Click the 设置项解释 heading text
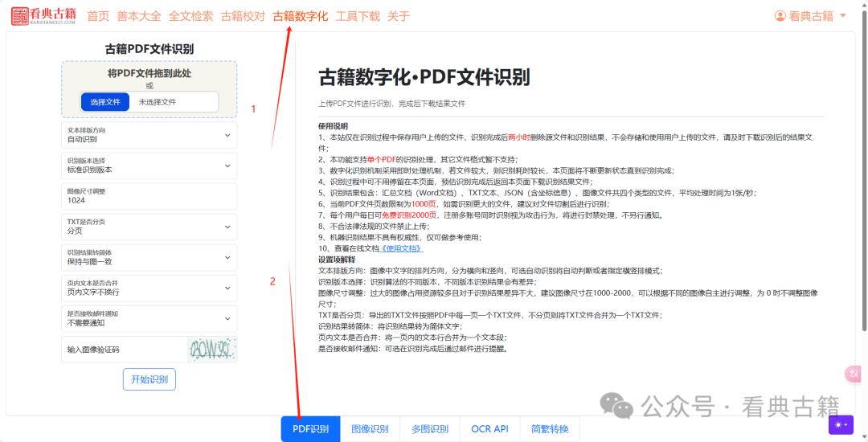The image size is (868, 442). point(337,260)
